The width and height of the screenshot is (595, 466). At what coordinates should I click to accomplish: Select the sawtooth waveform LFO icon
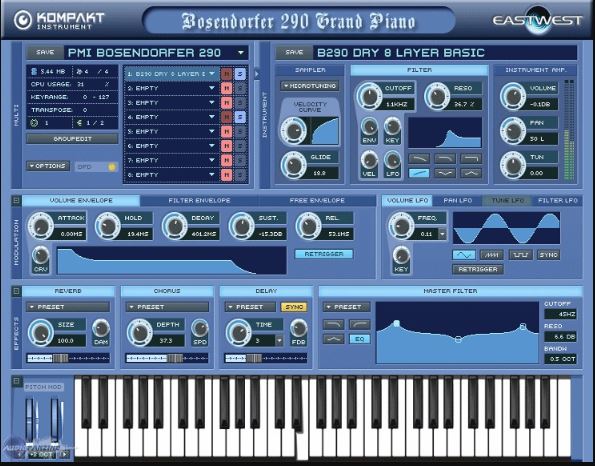pos(492,255)
